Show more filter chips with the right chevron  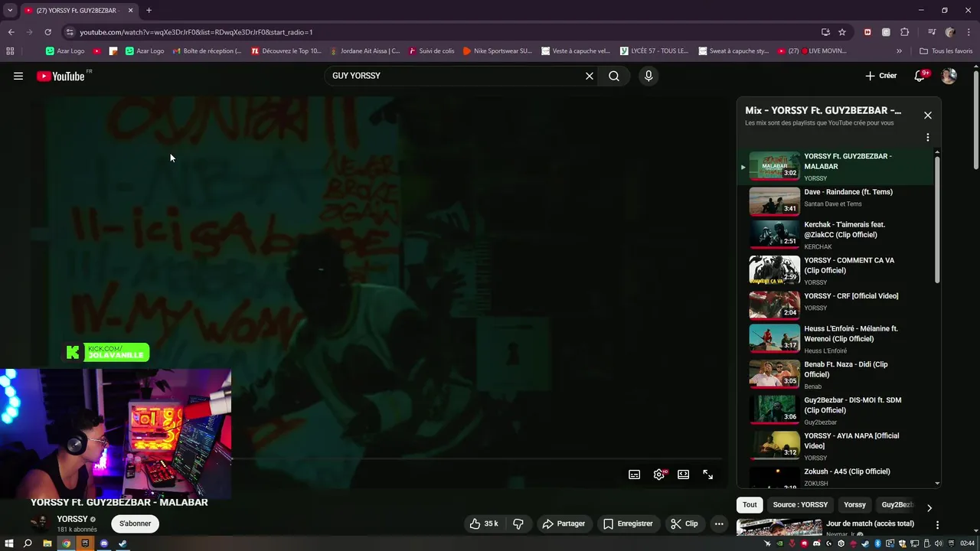929,507
